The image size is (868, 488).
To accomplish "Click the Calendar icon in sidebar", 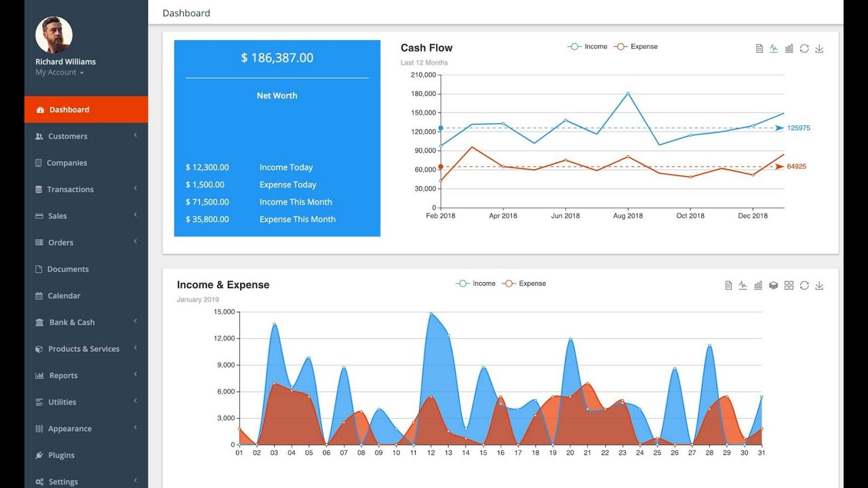I will click(x=39, y=296).
